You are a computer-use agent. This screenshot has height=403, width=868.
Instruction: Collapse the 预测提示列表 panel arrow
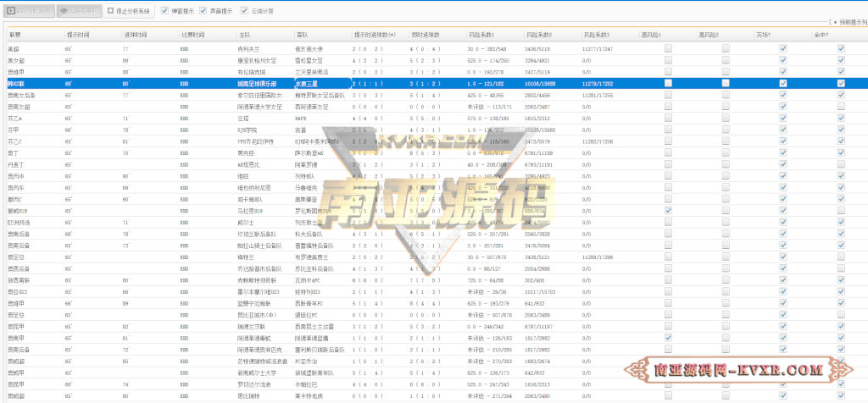point(835,23)
